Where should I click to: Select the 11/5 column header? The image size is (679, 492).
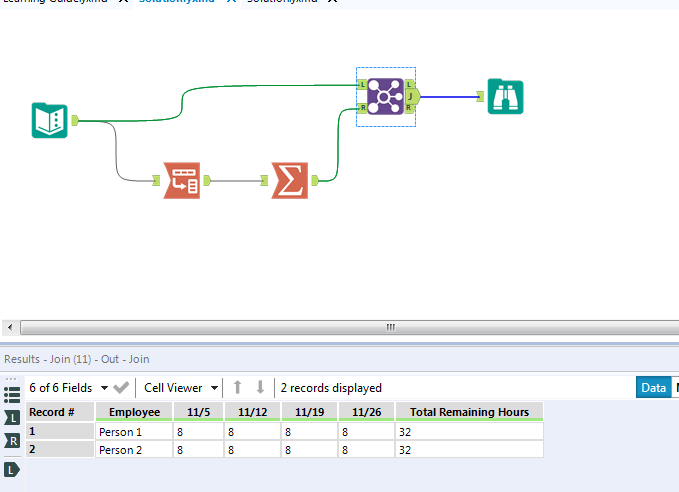point(198,412)
